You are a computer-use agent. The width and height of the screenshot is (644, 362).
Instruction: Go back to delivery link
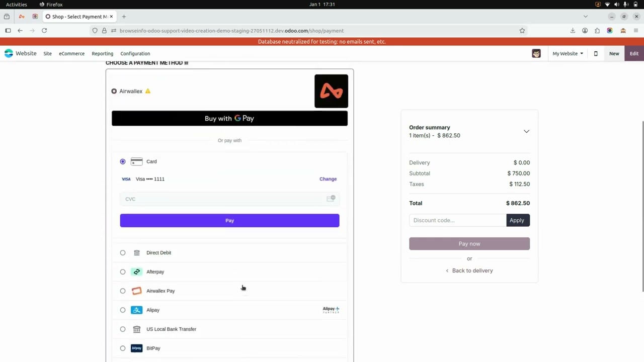point(469,270)
